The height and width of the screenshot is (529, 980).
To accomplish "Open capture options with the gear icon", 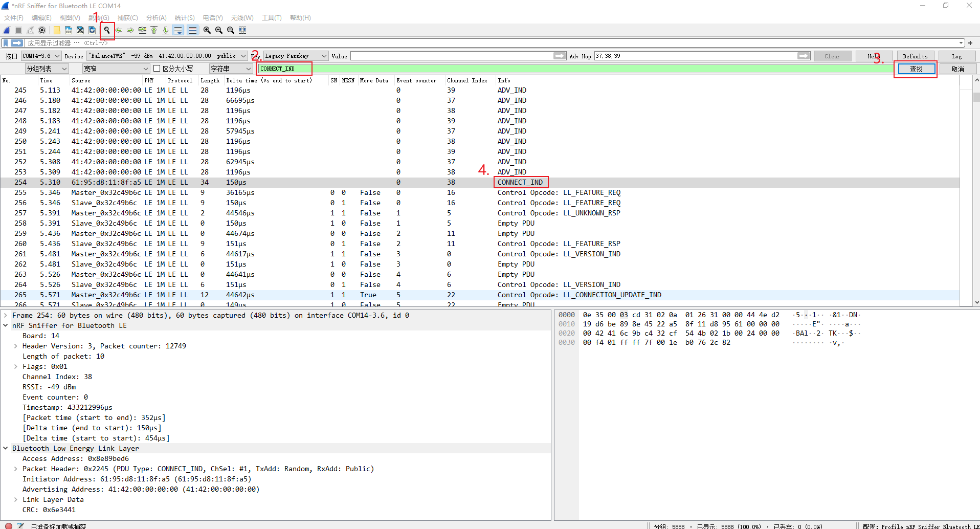I will point(42,30).
